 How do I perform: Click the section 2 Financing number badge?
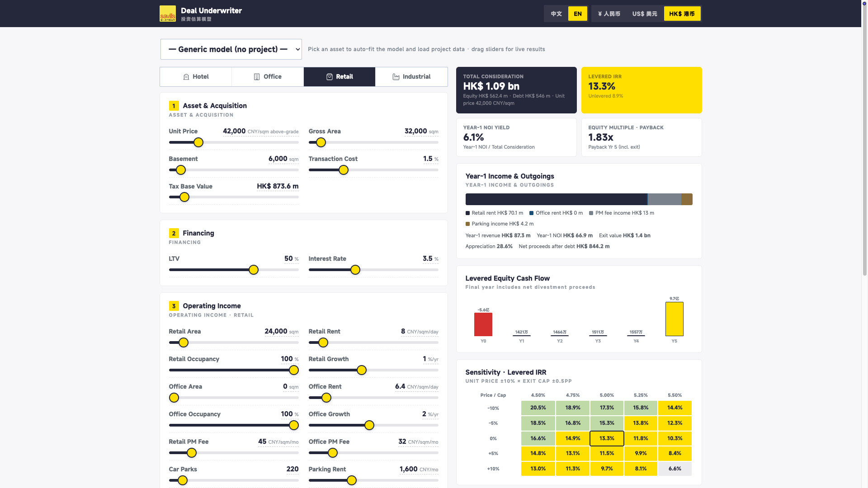174,233
